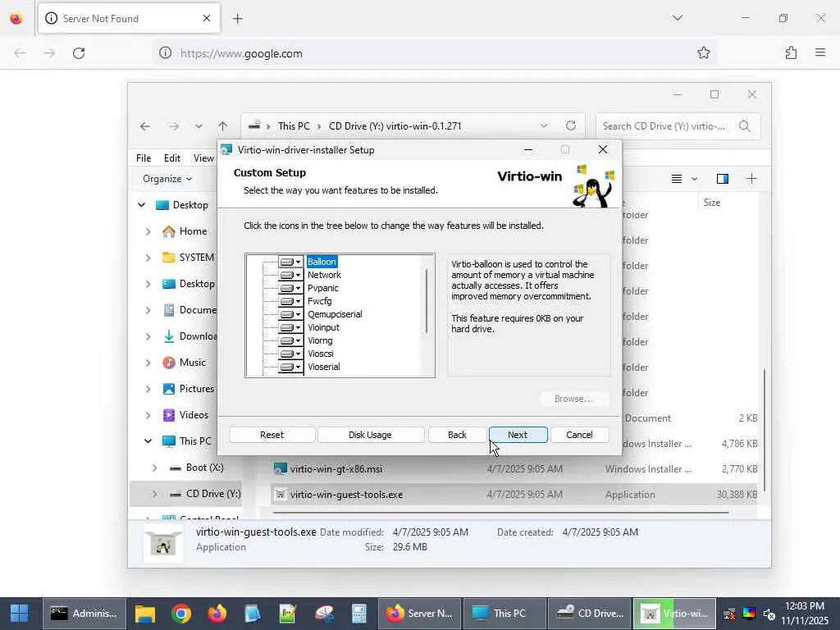
Task: Select the Network feature label
Action: click(x=324, y=275)
